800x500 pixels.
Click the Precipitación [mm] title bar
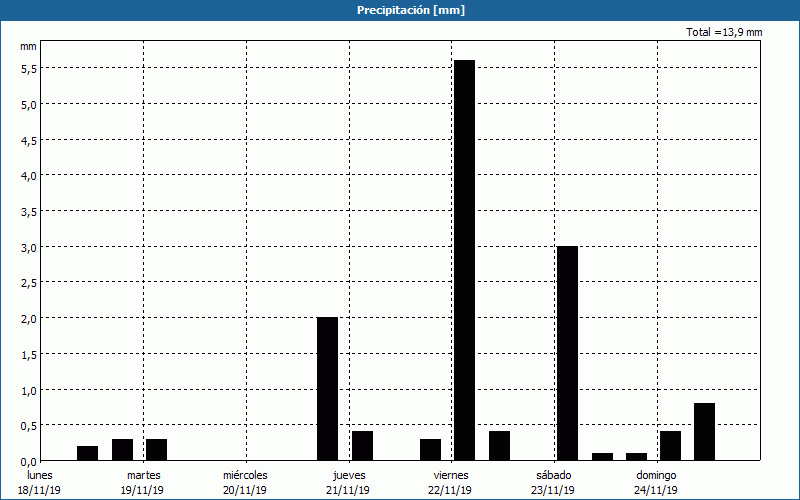400,10
